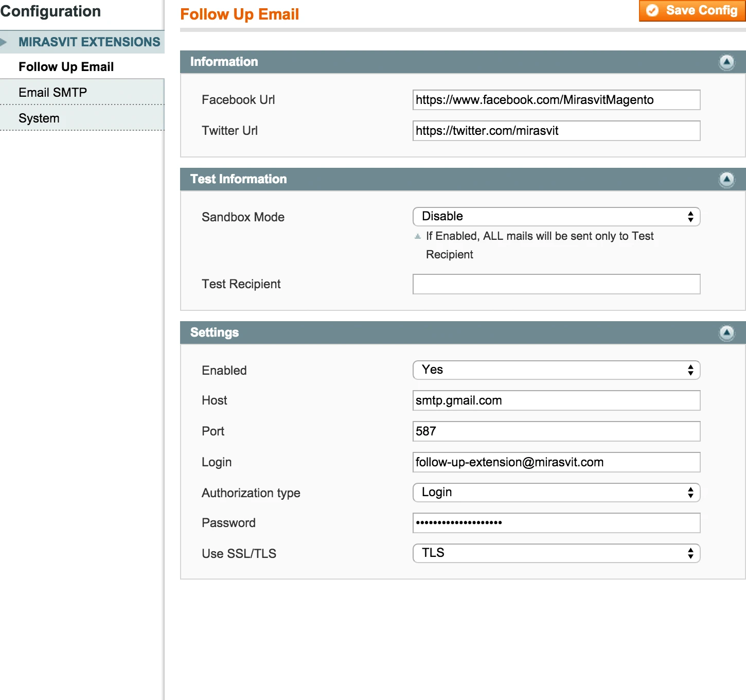Image resolution: width=746 pixels, height=700 pixels.
Task: Click the Twitter Url input field
Action: 556,131
